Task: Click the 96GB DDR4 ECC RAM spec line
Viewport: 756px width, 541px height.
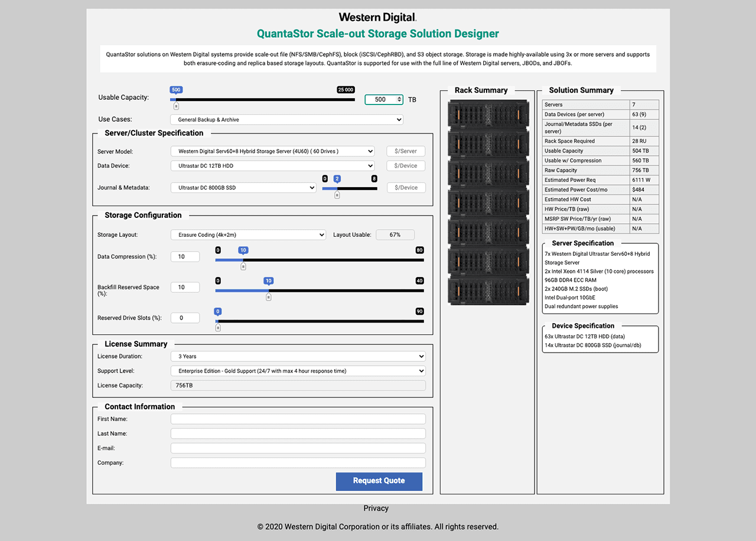Action: click(x=571, y=281)
